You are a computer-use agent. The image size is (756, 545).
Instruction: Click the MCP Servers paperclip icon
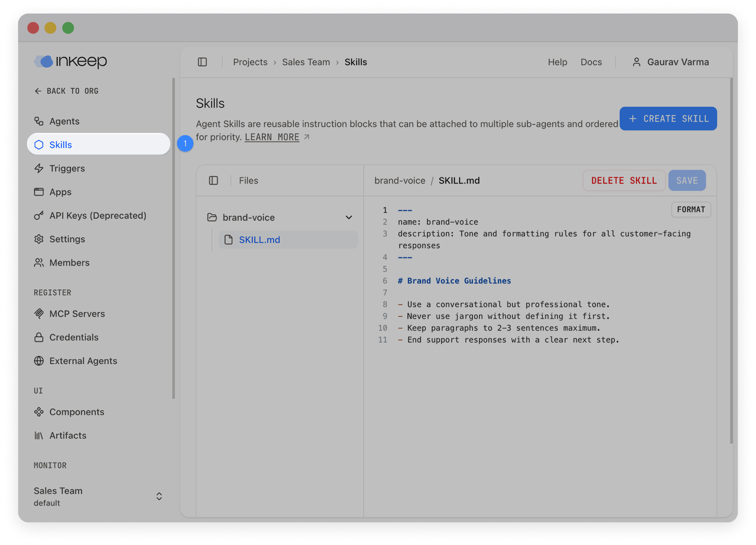pyautogui.click(x=39, y=314)
